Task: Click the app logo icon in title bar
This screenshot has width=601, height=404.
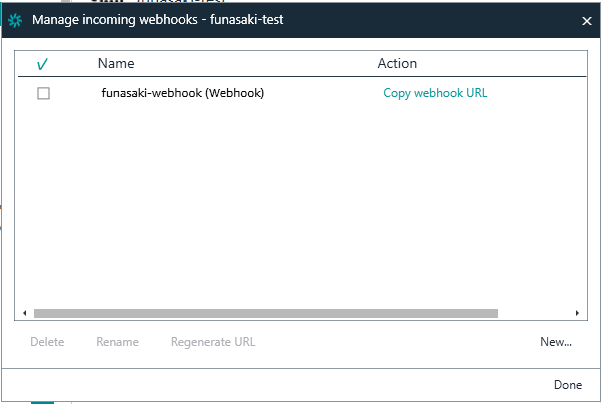Action: [x=15, y=20]
